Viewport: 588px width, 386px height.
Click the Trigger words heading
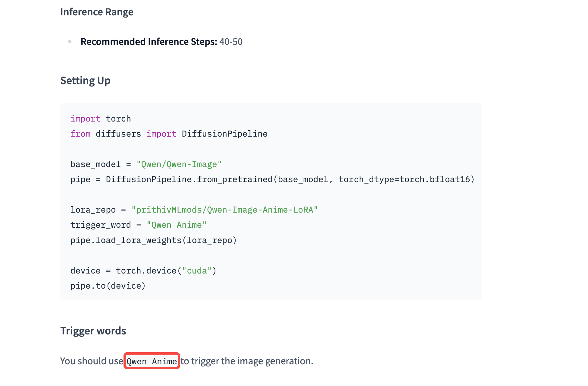(x=93, y=331)
